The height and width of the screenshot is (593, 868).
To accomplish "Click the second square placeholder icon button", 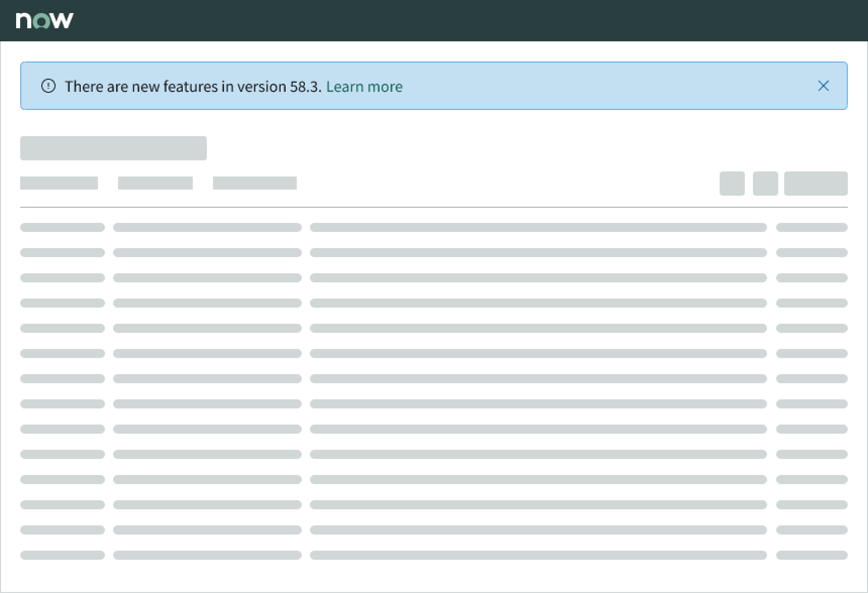I will [x=765, y=184].
